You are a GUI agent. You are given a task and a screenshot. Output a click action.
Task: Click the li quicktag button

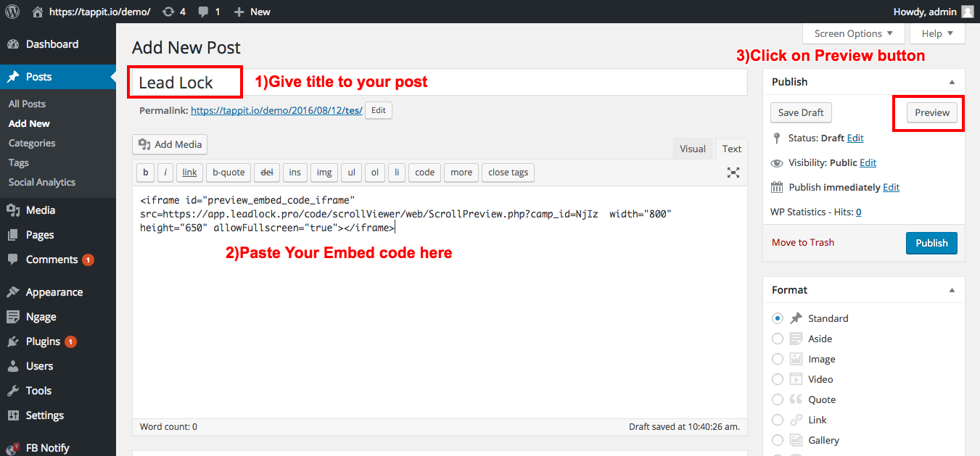point(397,173)
